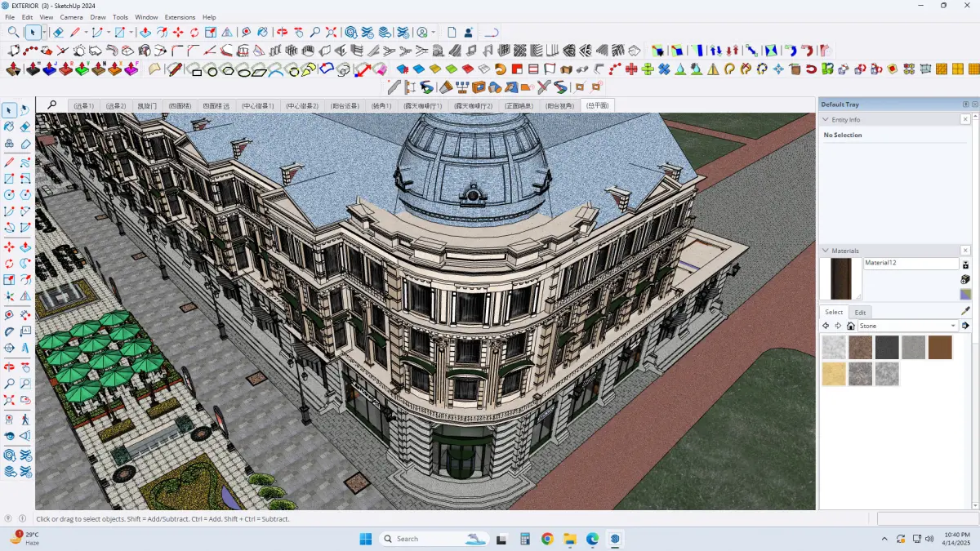The height and width of the screenshot is (551, 980).
Task: Switch to the (总平面) scene tab
Action: click(598, 105)
